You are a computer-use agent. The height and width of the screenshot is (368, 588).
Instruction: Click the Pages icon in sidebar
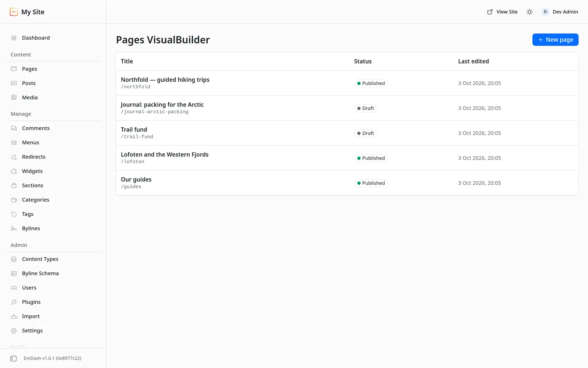(x=14, y=69)
